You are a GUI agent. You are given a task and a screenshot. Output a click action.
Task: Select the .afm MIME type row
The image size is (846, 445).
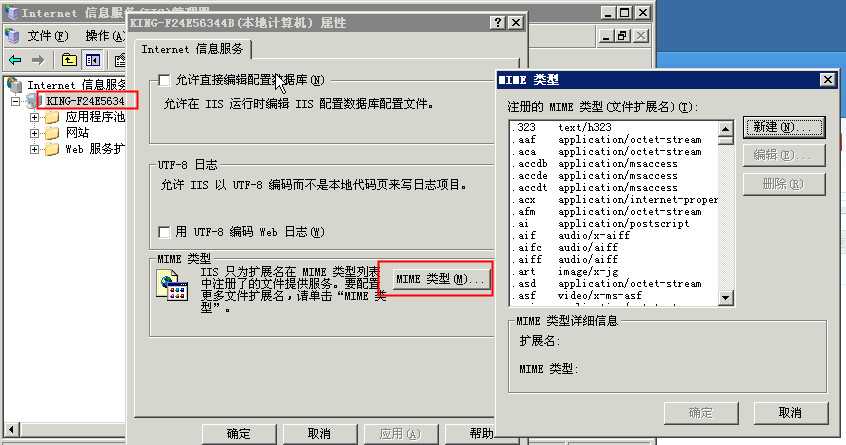[x=614, y=211]
